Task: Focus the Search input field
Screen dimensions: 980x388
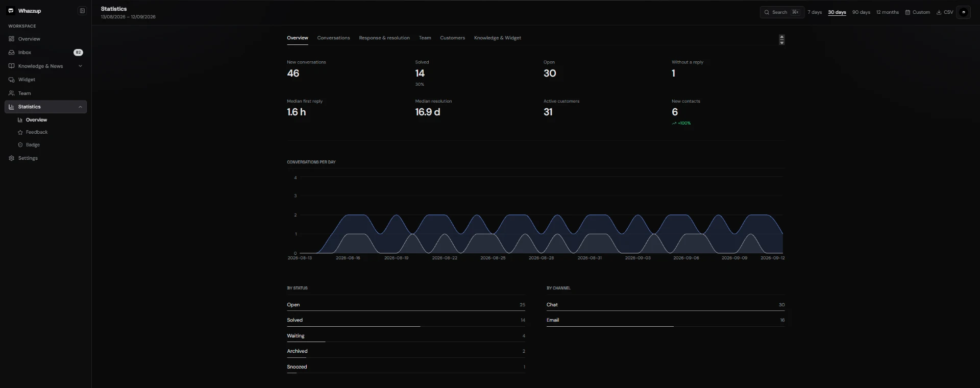Action: tap(782, 12)
